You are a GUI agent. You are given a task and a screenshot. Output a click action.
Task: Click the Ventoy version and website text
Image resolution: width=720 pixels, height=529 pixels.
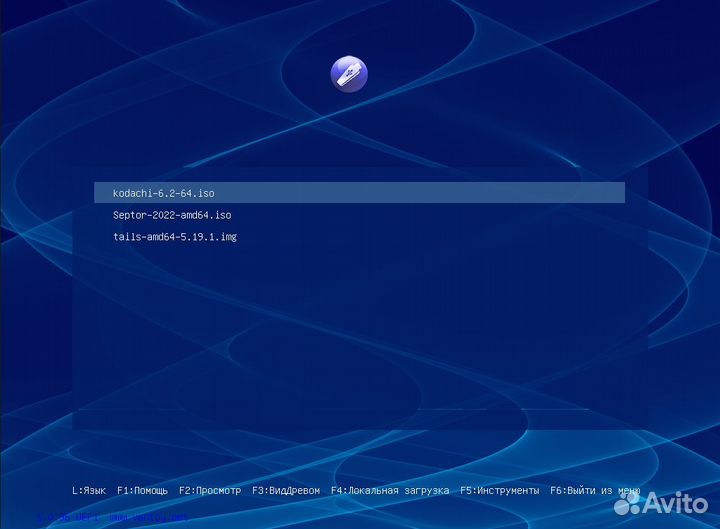[112, 518]
